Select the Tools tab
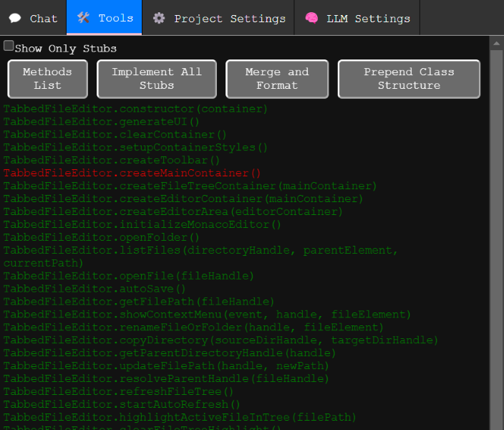 (x=104, y=17)
